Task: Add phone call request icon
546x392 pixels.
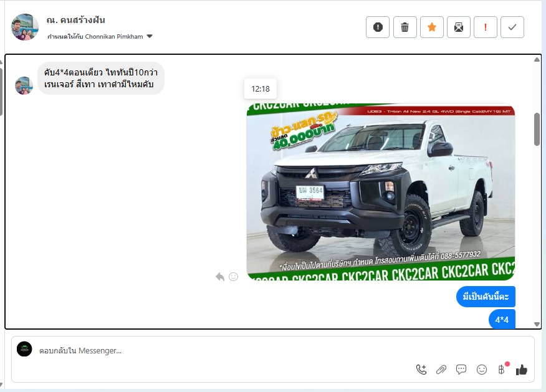Action: pyautogui.click(x=421, y=370)
